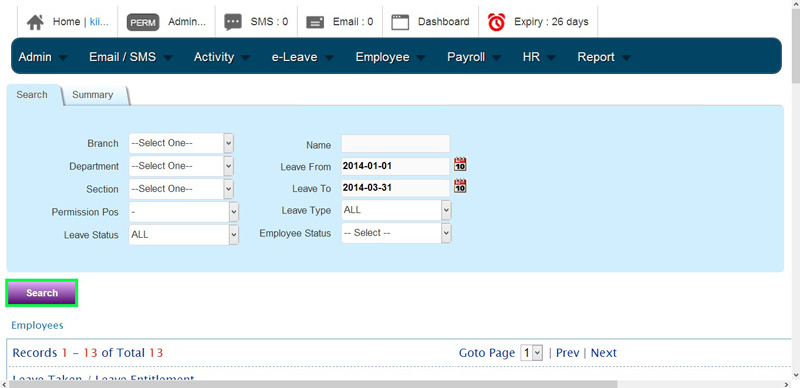
Task: Open the Leave To calendar picker
Action: tap(460, 186)
